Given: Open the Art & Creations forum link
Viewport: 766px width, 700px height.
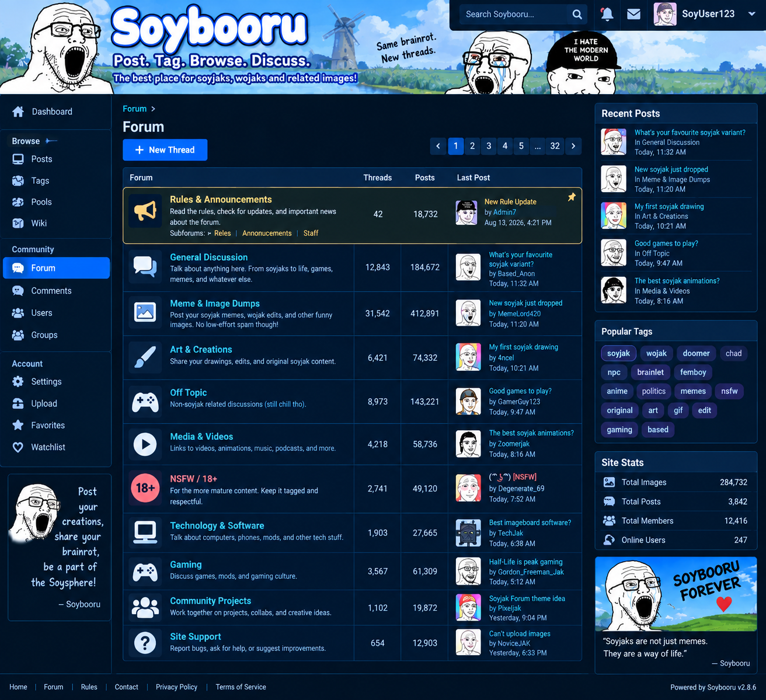Looking at the screenshot, I should coord(201,350).
